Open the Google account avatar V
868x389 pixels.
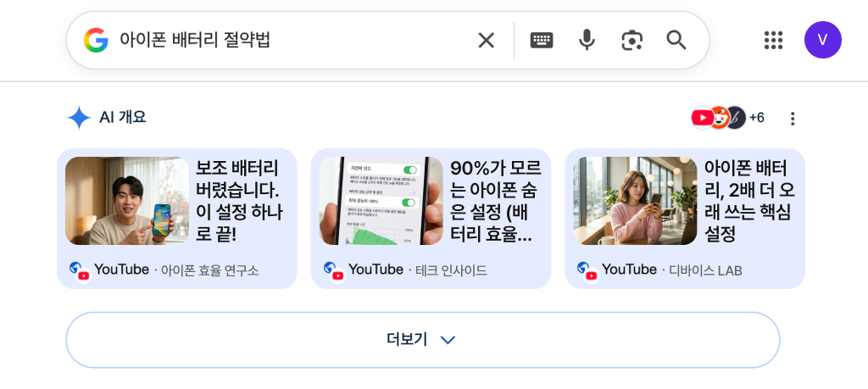pos(822,40)
